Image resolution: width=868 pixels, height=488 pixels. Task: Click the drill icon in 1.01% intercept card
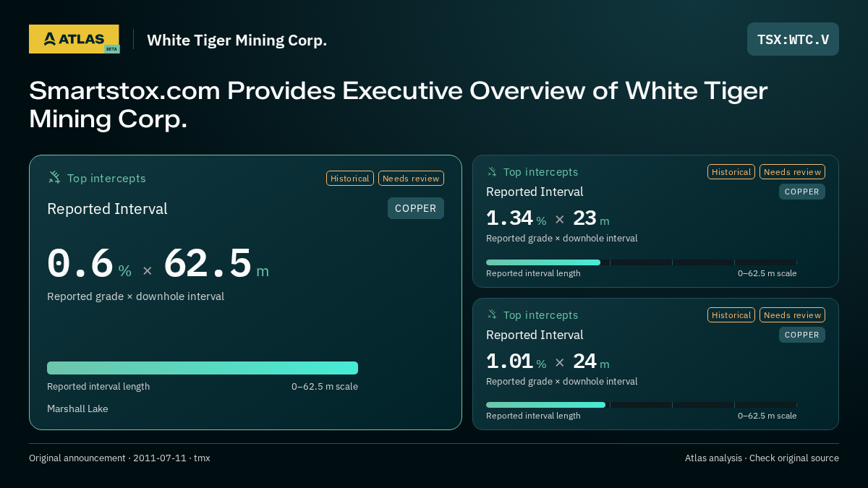coord(492,315)
